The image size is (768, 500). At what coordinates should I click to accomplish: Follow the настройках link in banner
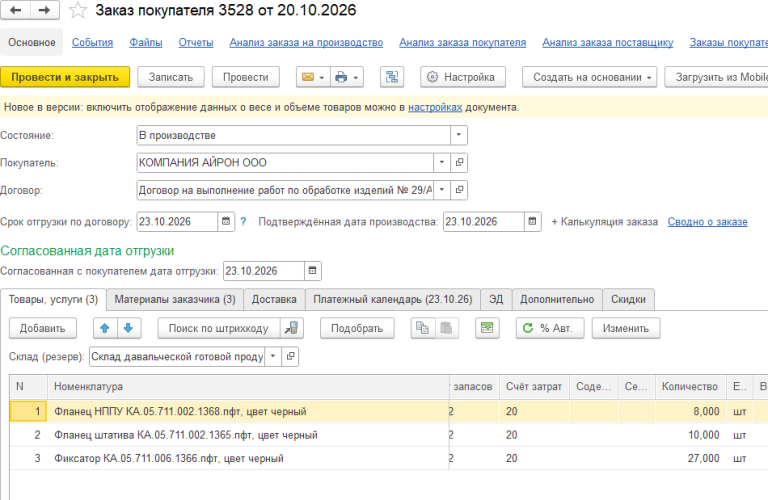click(435, 107)
